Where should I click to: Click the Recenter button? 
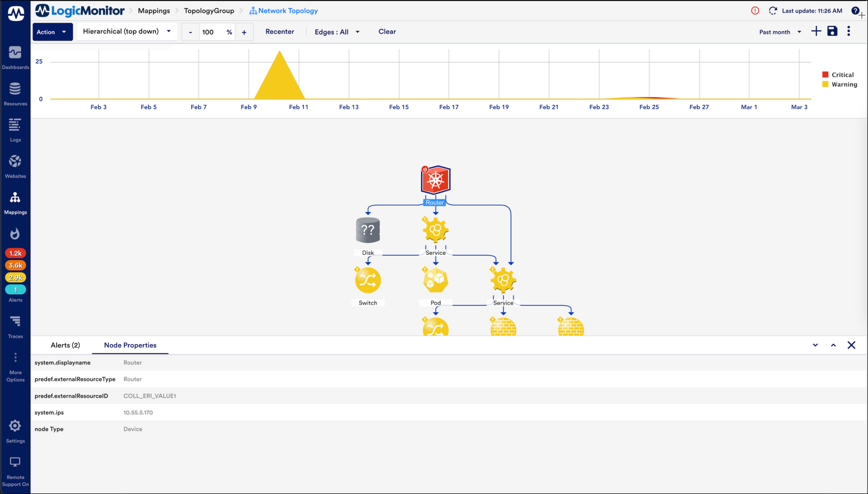(x=279, y=32)
